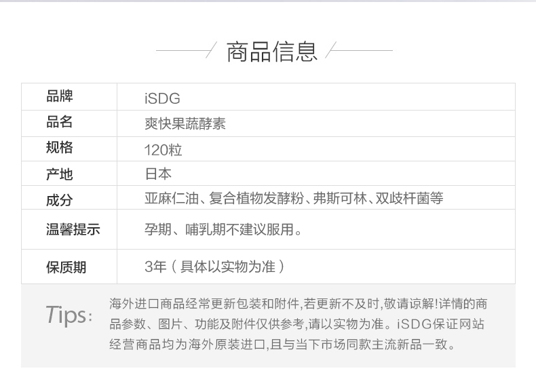Click the 海外进口商品 tips paragraph
536x392 pixels.
(299, 324)
